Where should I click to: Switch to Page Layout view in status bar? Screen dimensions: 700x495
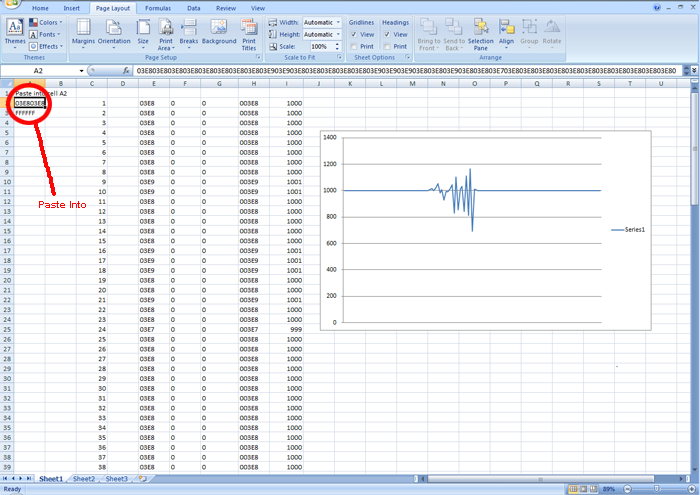[583, 489]
